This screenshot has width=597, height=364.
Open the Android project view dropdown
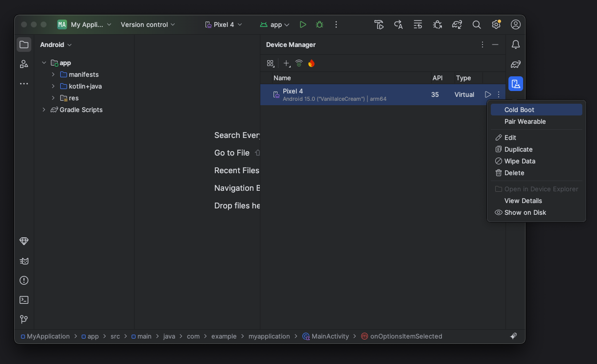point(56,45)
